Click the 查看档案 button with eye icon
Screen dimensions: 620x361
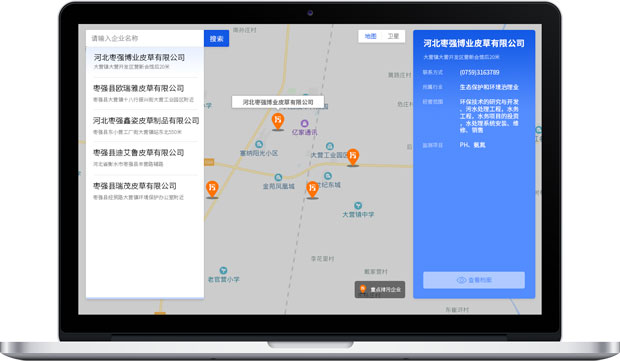click(x=474, y=280)
